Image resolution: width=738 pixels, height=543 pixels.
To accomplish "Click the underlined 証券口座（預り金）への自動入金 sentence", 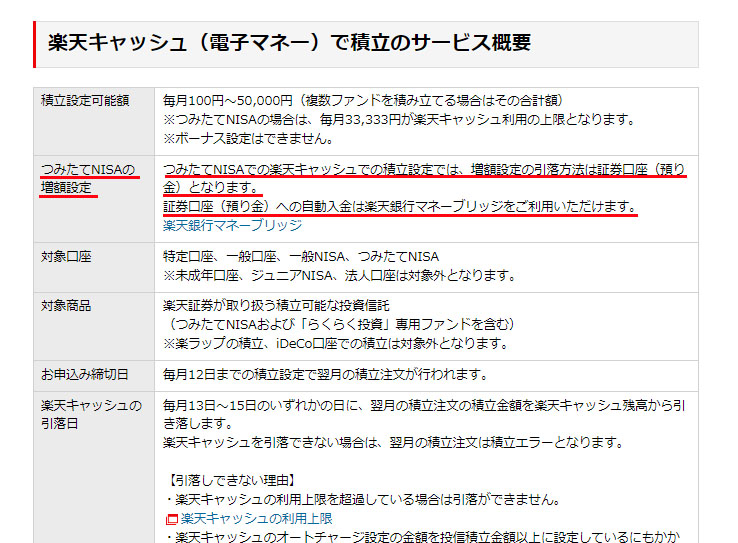I will [x=399, y=206].
